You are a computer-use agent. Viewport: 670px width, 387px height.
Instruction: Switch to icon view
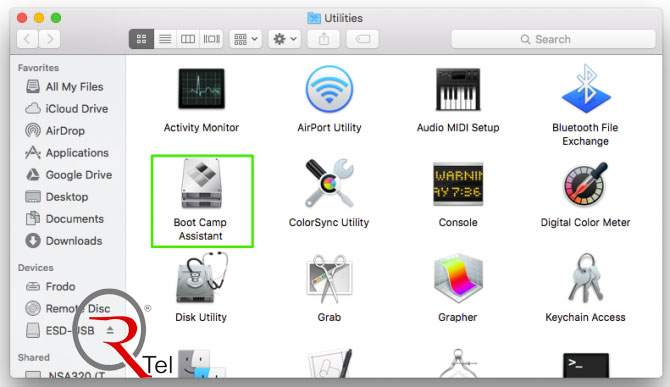point(141,39)
